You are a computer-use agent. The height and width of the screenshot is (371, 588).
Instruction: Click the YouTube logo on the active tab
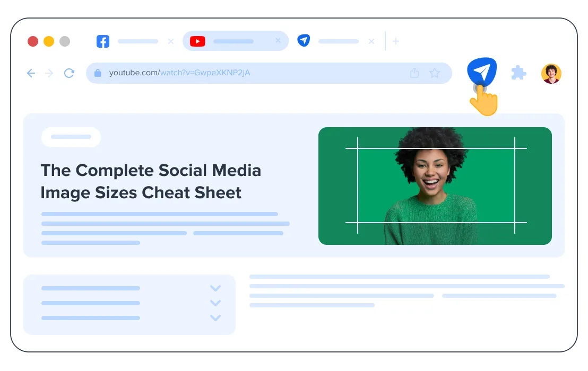click(x=197, y=41)
